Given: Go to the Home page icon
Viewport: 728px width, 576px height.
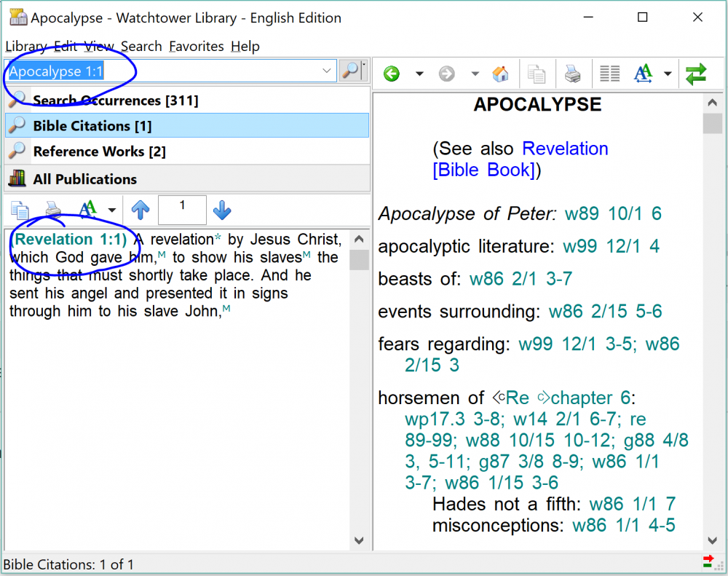Looking at the screenshot, I should pos(500,74).
